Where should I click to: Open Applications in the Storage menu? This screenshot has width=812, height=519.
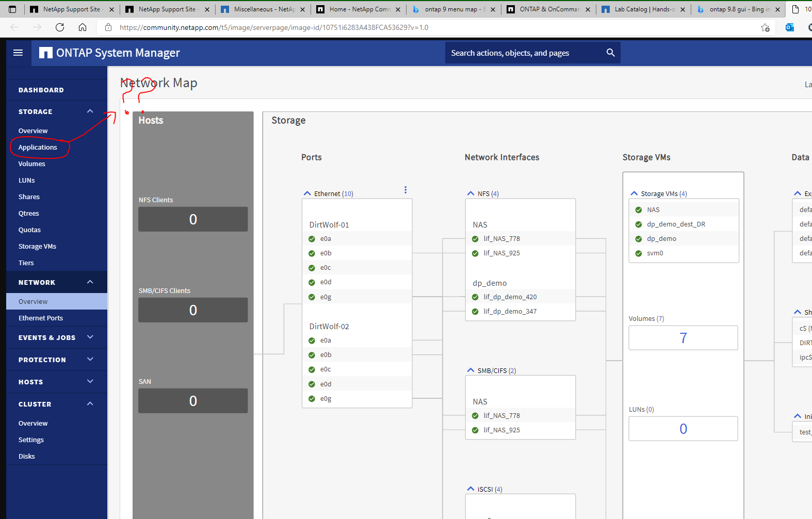tap(38, 148)
